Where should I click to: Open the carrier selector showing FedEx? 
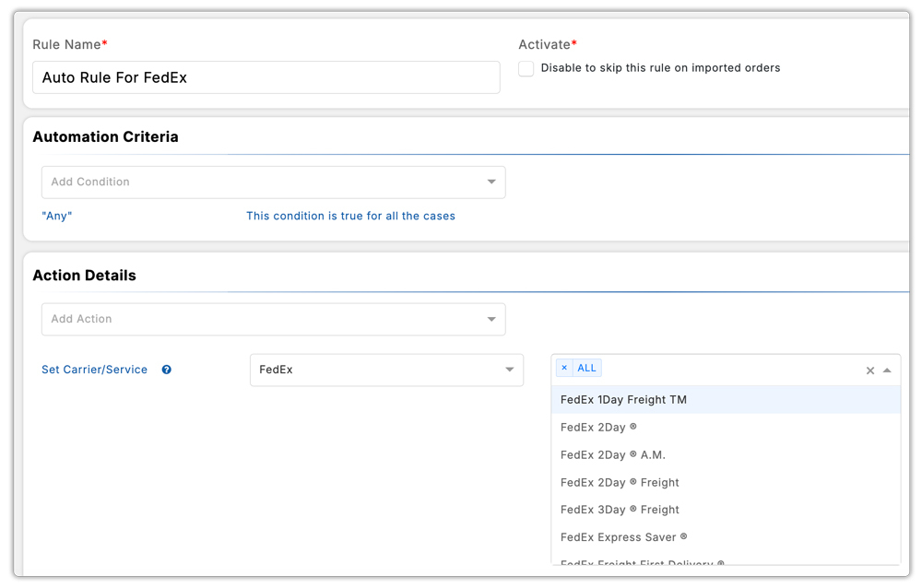click(386, 370)
